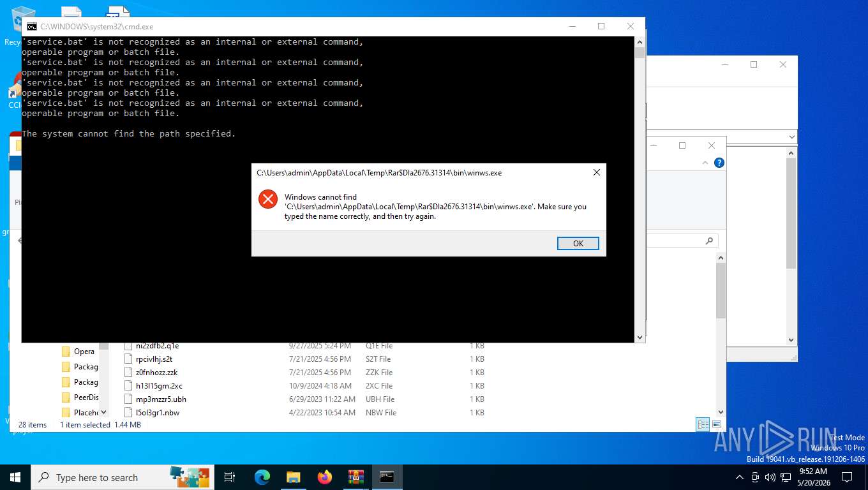
Task: Open the taskbar clock and calendar
Action: click(x=814, y=477)
